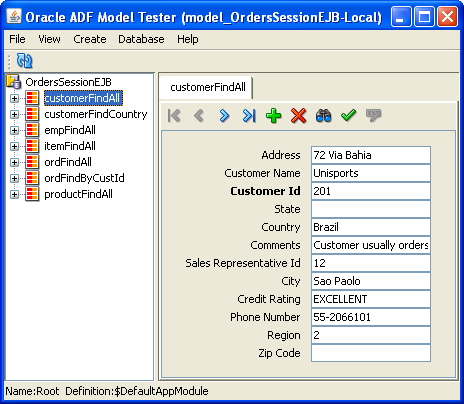Click the customerFindAll node icon

32,98
